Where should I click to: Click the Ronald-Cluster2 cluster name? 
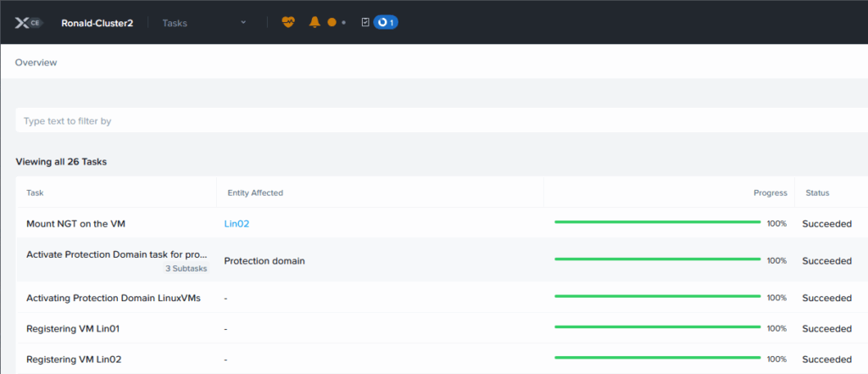96,23
